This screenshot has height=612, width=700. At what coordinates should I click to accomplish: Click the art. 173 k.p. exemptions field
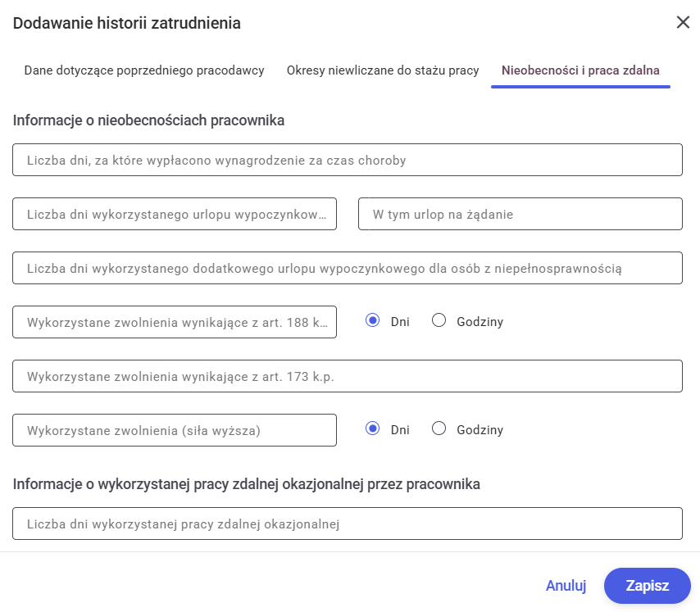coord(348,376)
